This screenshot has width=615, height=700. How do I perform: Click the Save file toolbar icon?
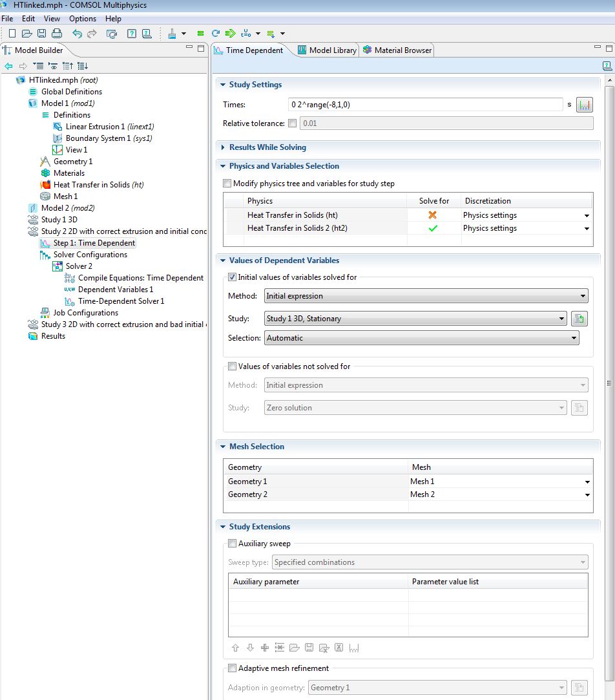41,34
